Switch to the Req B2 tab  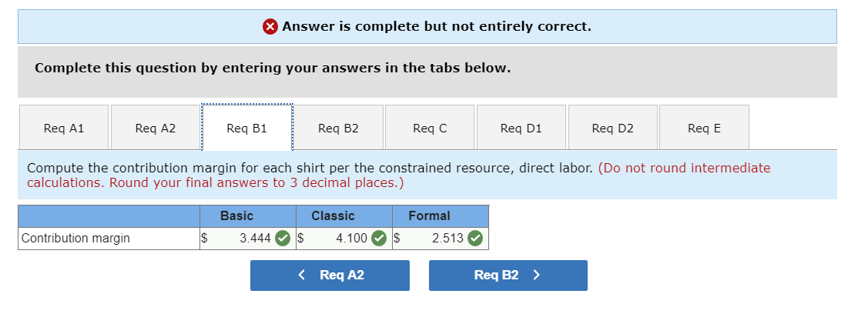click(x=338, y=129)
